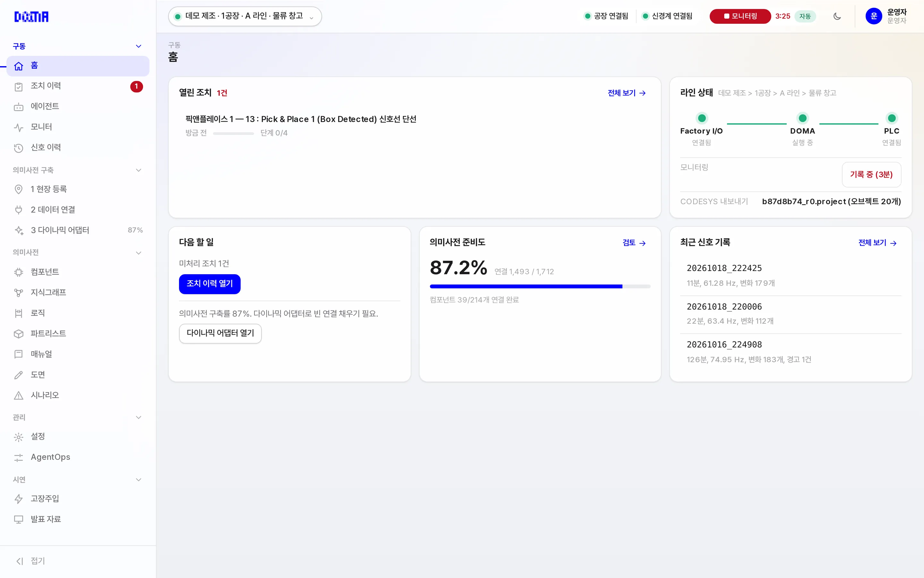Click the 조치 이력 열기 button
924x578 pixels.
(x=210, y=284)
